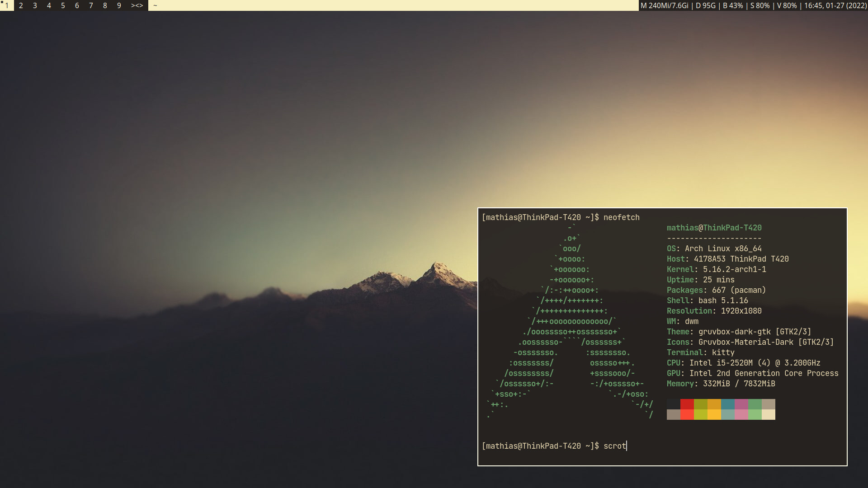The height and width of the screenshot is (488, 868).
Task: Click the Kernel: 5.16.2-arch1-1 line
Action: (x=716, y=269)
